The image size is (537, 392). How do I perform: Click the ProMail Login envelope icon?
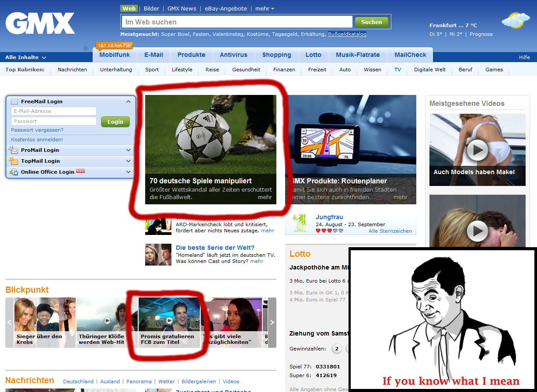(x=13, y=150)
